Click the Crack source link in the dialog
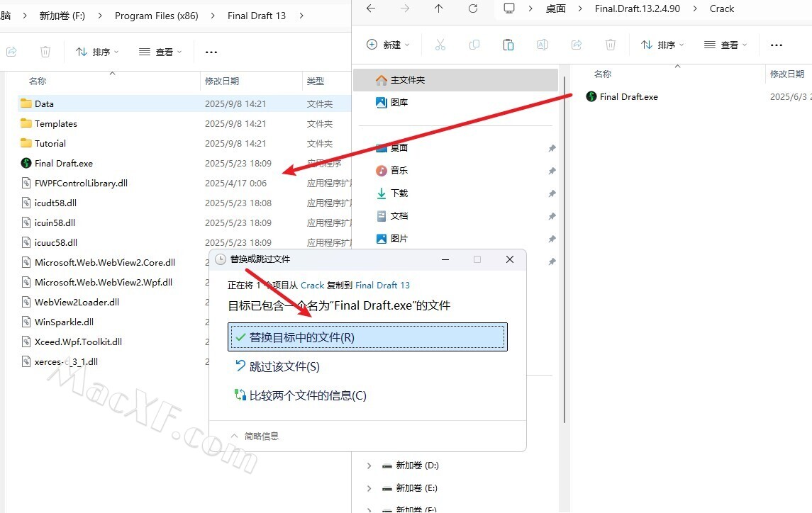Image resolution: width=812 pixels, height=513 pixels. pos(312,286)
